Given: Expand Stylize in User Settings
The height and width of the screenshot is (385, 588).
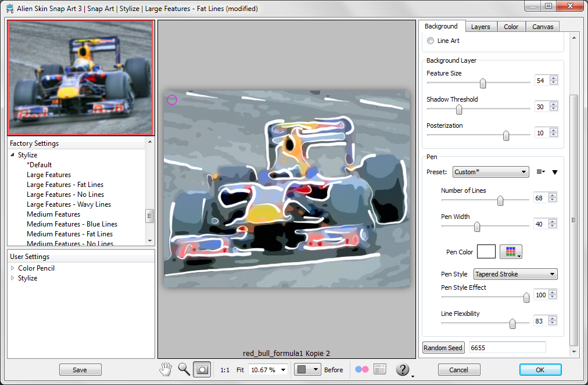Looking at the screenshot, I should (12, 278).
